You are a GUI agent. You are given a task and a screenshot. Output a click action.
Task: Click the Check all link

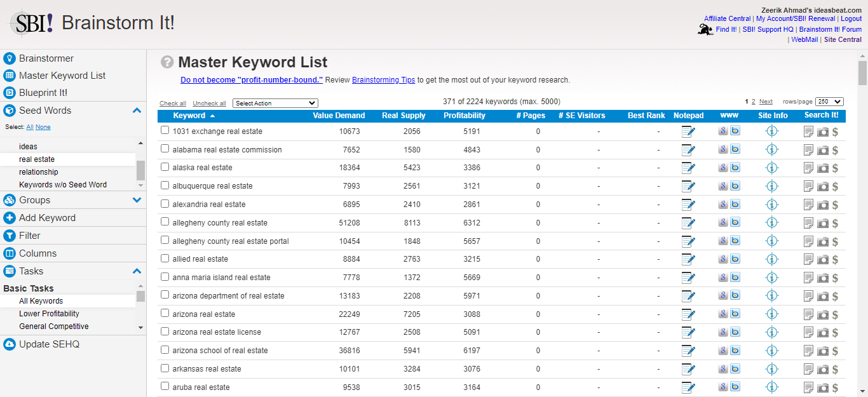tap(173, 104)
